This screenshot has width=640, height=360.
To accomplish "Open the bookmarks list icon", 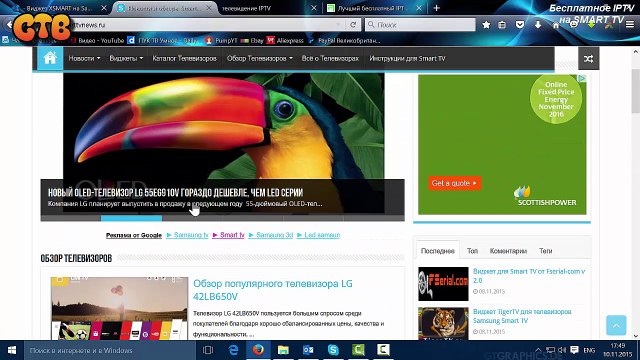I will 502,25.
